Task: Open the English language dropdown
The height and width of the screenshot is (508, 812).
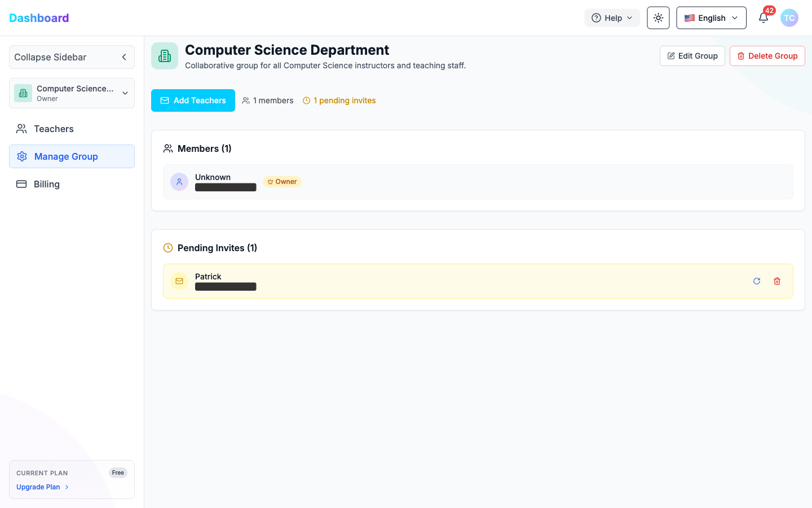Action: (710, 17)
